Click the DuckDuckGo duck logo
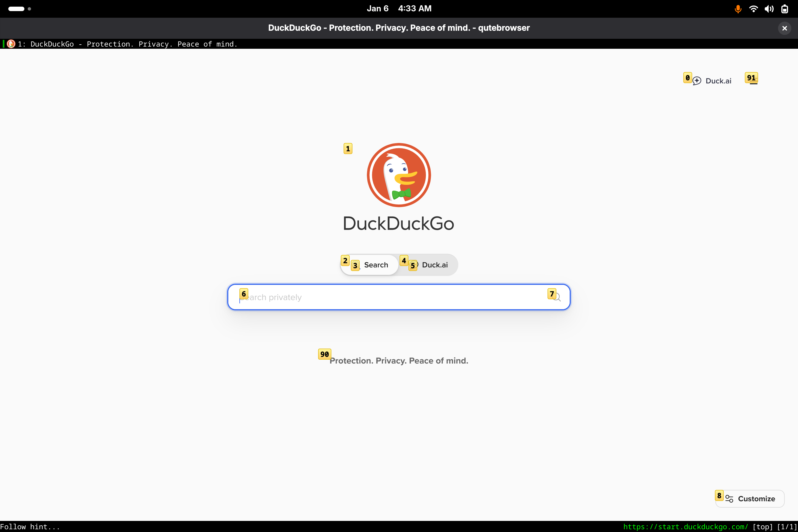Viewport: 798px width, 532px height. [399, 175]
